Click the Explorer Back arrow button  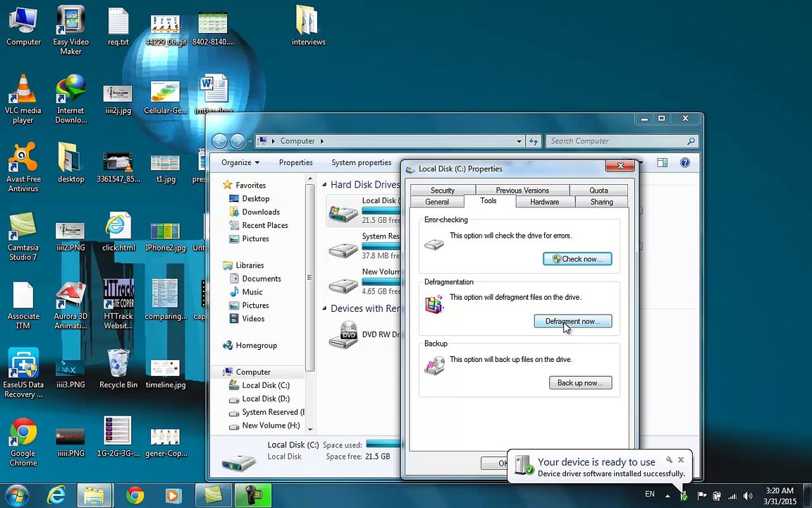coord(220,141)
